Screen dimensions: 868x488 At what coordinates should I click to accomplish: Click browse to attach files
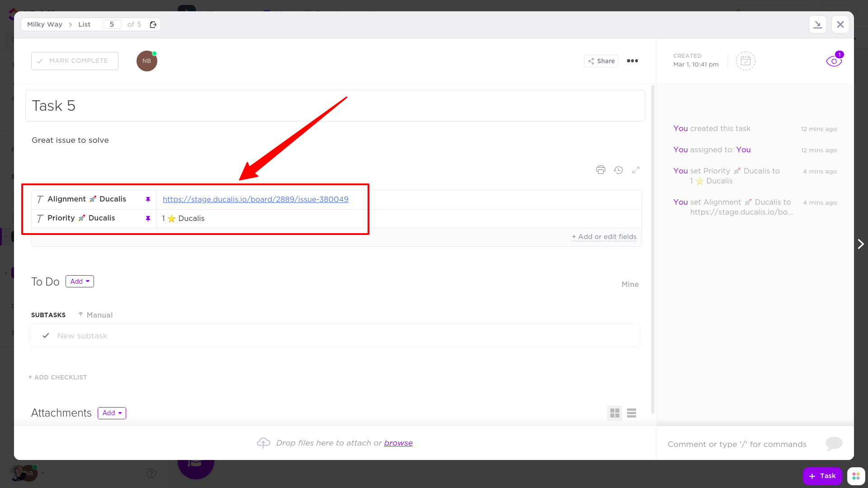(x=398, y=443)
